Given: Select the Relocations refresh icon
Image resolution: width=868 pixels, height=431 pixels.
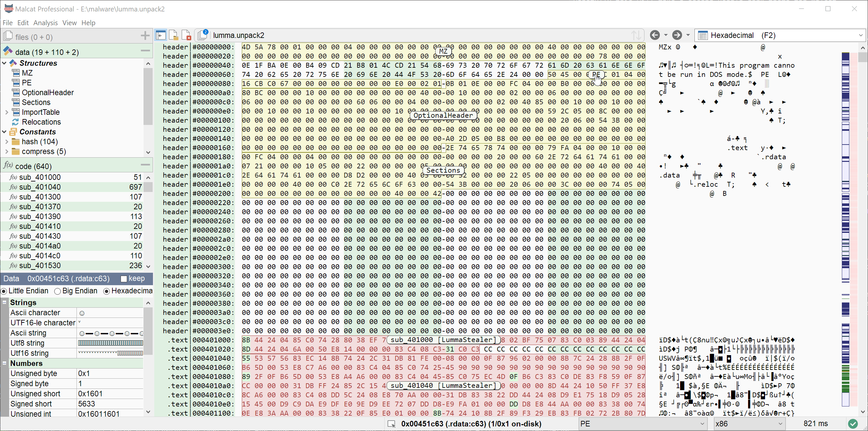Looking at the screenshot, I should tap(15, 122).
